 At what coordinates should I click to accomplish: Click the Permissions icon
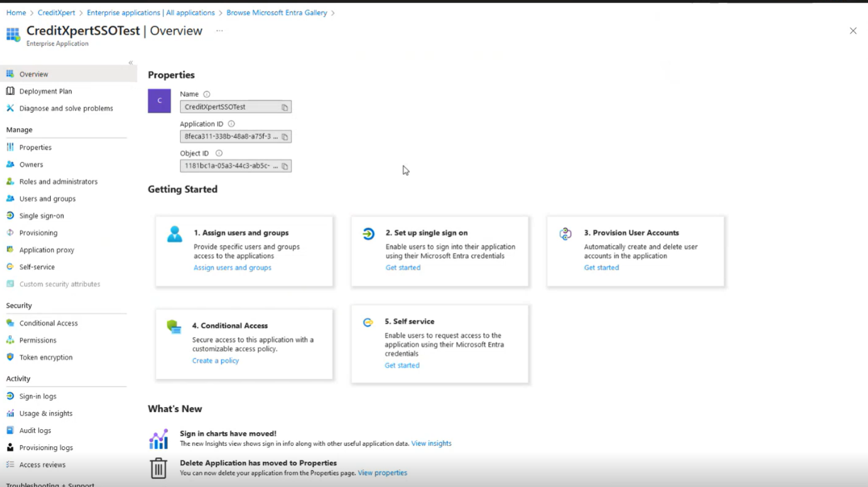point(10,340)
